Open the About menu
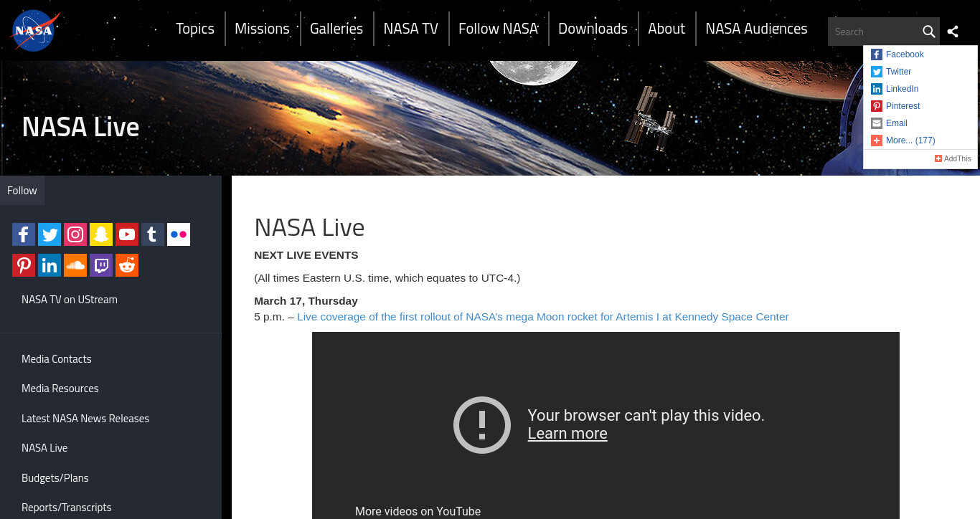Screen dimensions: 980x519 (666, 29)
